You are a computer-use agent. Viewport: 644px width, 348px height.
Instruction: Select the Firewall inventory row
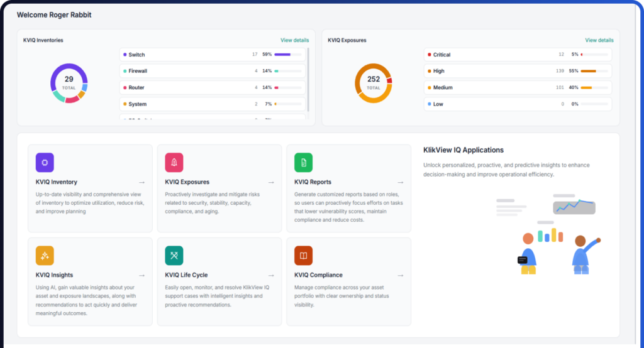pyautogui.click(x=213, y=71)
